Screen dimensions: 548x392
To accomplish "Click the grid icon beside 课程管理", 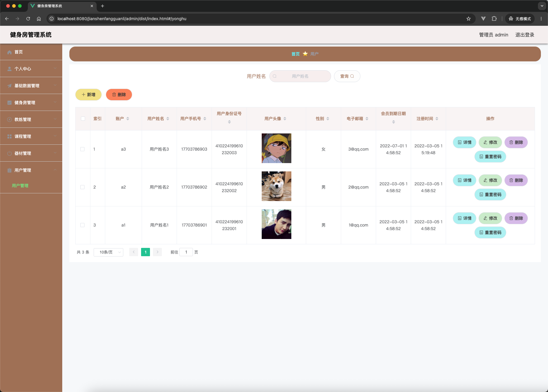I will click(x=9, y=136).
